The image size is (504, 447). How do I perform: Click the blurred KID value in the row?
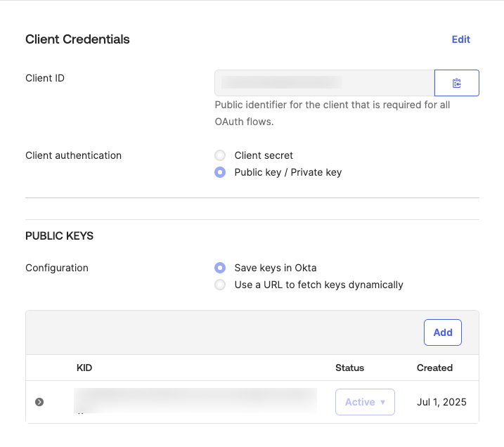[x=195, y=401]
